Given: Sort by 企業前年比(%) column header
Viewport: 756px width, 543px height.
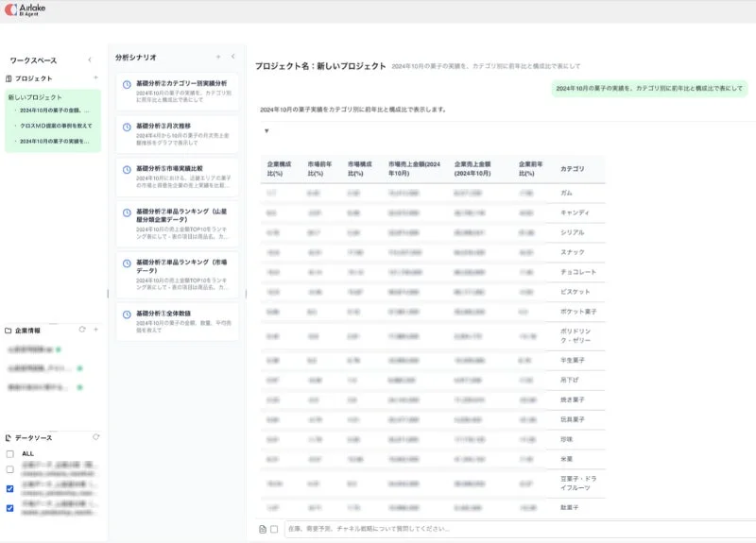Looking at the screenshot, I should click(x=531, y=169).
